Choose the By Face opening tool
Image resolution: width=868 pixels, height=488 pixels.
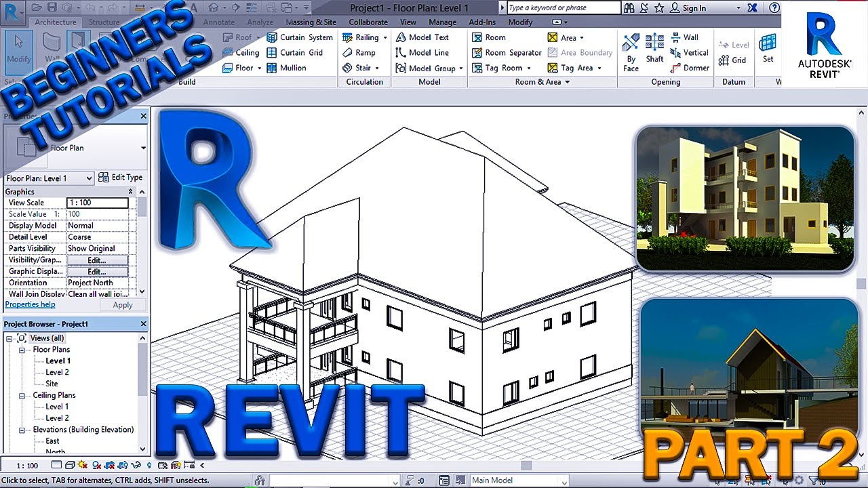pyautogui.click(x=631, y=53)
